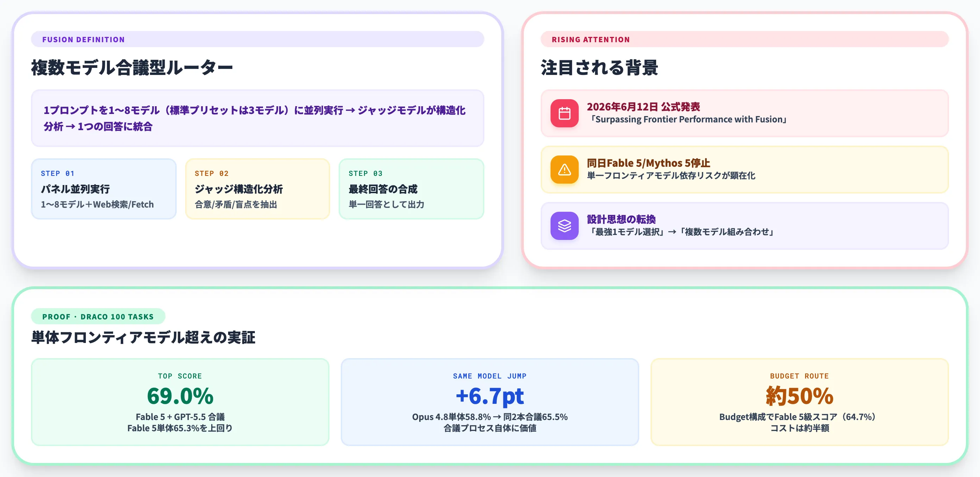
Task: Click the 69.0% score value
Action: tap(180, 396)
